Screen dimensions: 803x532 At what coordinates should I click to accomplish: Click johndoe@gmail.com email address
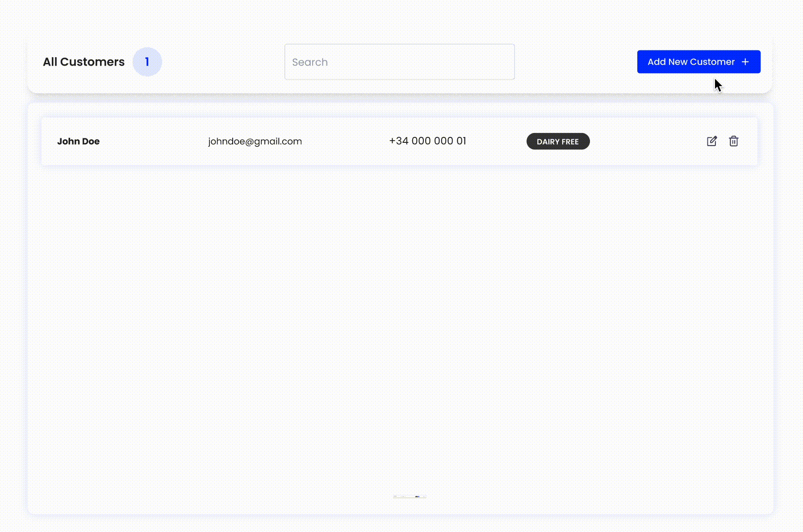(x=255, y=141)
